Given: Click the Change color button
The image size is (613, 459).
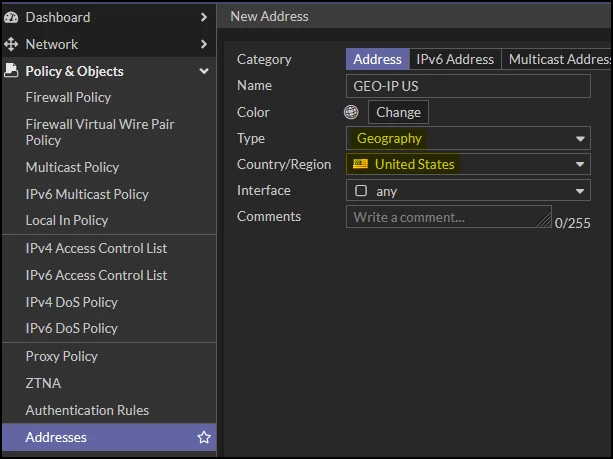Looking at the screenshot, I should click(x=398, y=112).
